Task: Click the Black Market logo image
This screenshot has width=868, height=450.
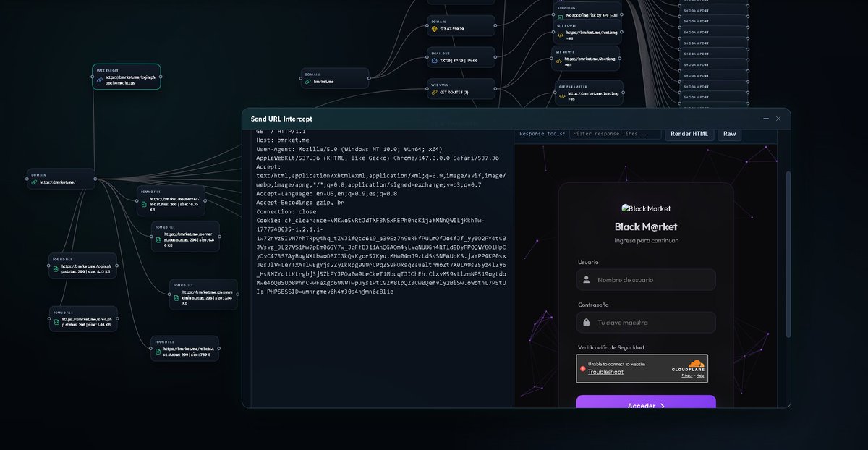Action: [x=646, y=208]
